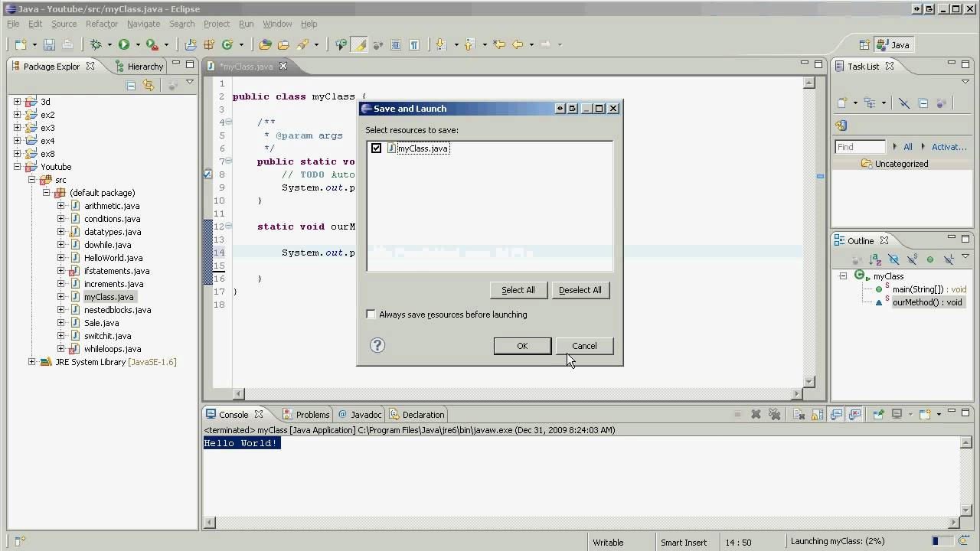
Task: Uncheck the myClass.java resource checkbox
Action: [x=376, y=148]
